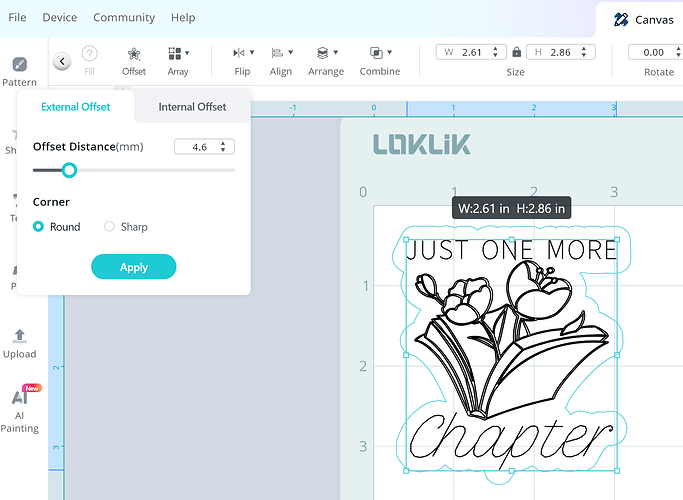The image size is (683, 500).
Task: Click the back arrow circle button
Action: coord(62,61)
